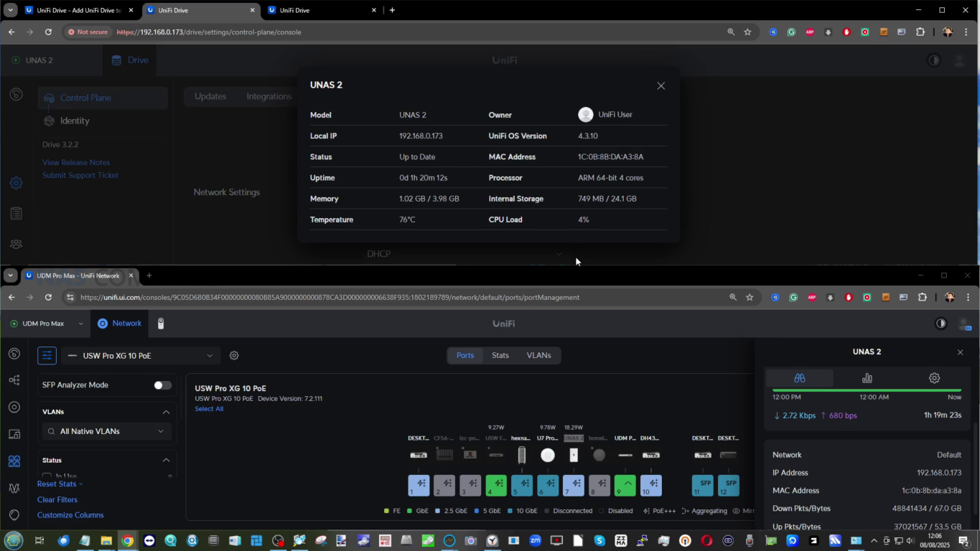Click the hexna tower device icon above port 5
This screenshot has height=551, width=980.
[x=522, y=455]
